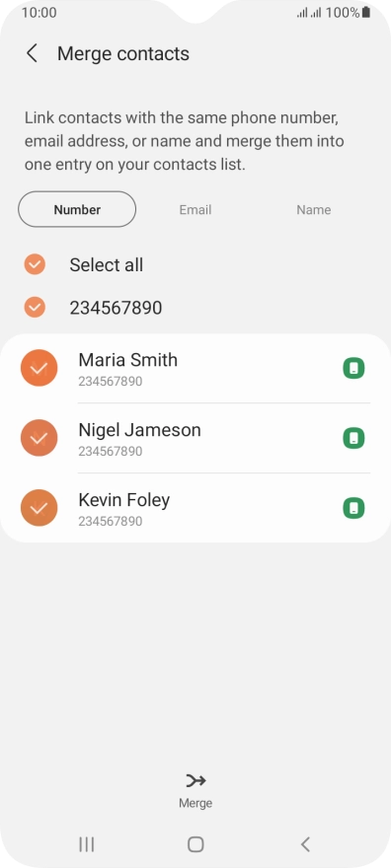Uncheck the 234567890 group checkbox
The width and height of the screenshot is (391, 868).
(x=35, y=307)
